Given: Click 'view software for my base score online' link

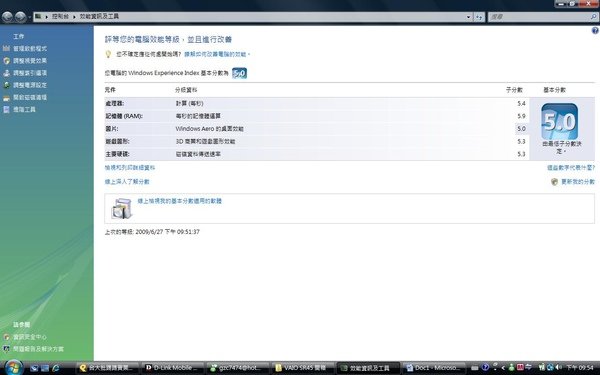Looking at the screenshot, I should tap(180, 201).
